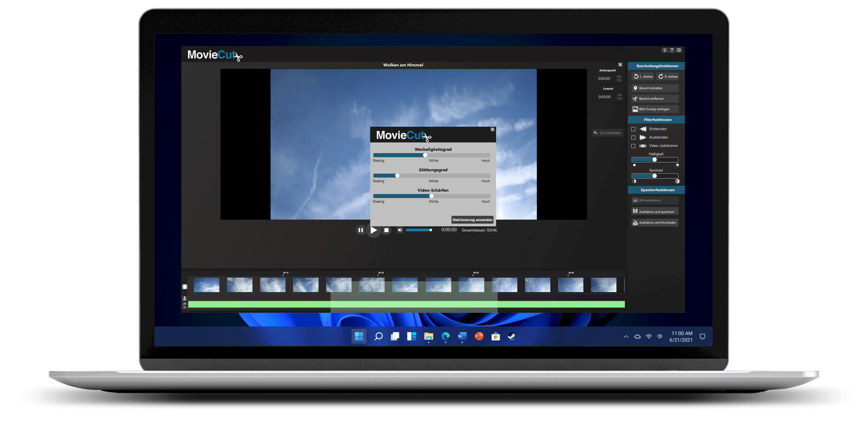This screenshot has width=868, height=441.
Task: Stop the video playback
Action: coord(386,230)
